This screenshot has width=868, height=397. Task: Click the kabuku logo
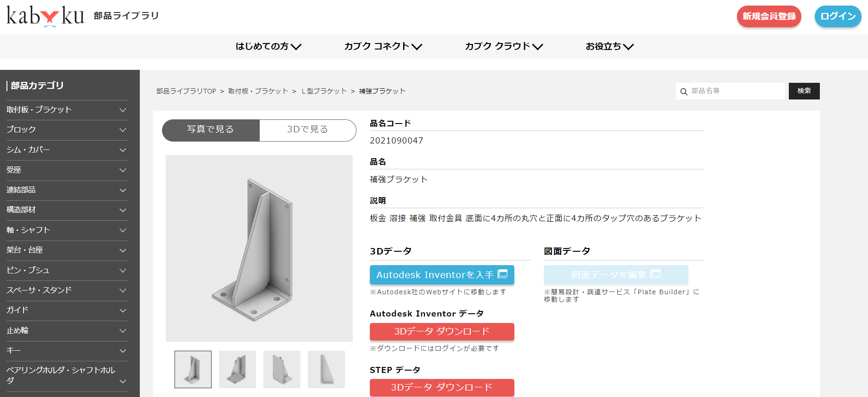click(x=45, y=16)
